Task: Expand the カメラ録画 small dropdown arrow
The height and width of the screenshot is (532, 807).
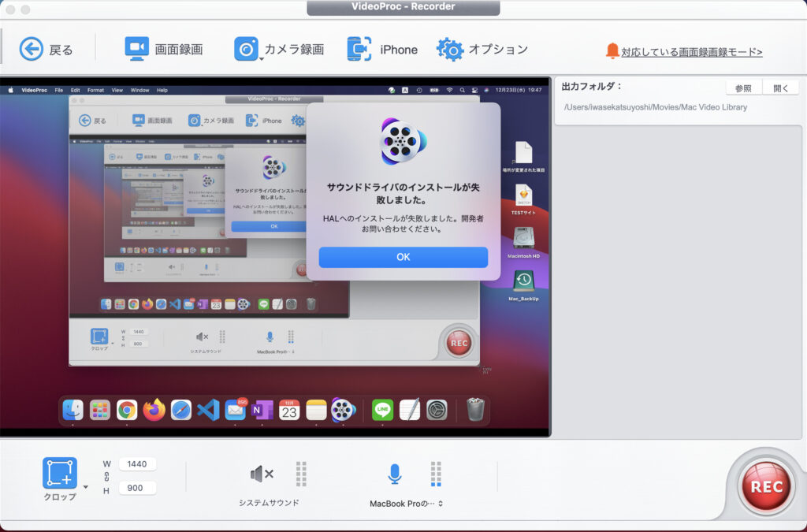Action: (261, 60)
